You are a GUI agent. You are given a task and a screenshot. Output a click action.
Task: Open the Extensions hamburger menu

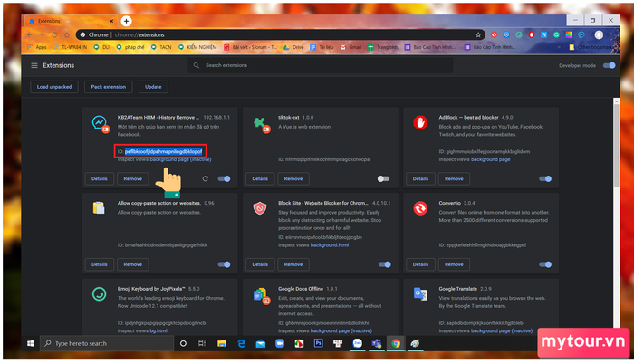coord(34,65)
